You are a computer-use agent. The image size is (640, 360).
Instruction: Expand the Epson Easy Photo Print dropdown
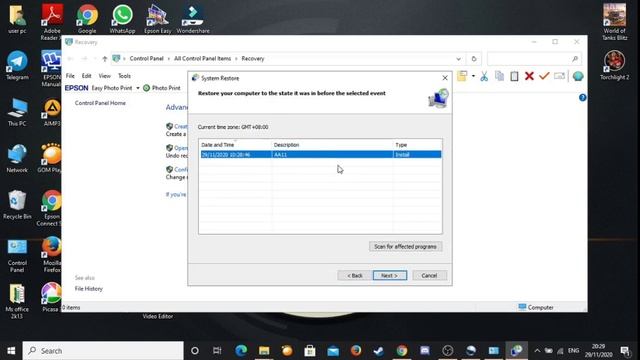coord(138,88)
